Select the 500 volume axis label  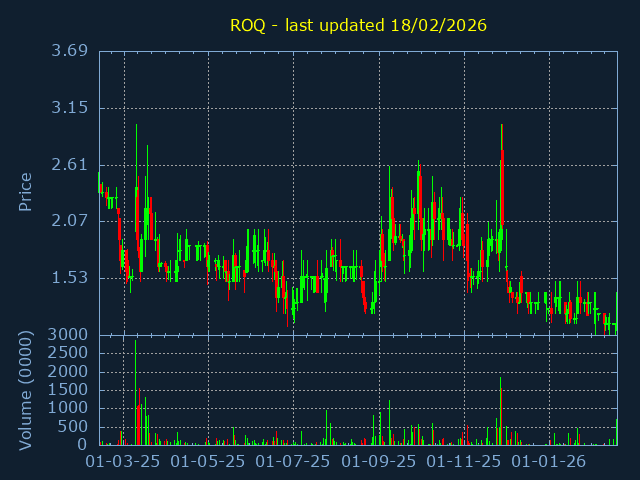tap(74, 427)
